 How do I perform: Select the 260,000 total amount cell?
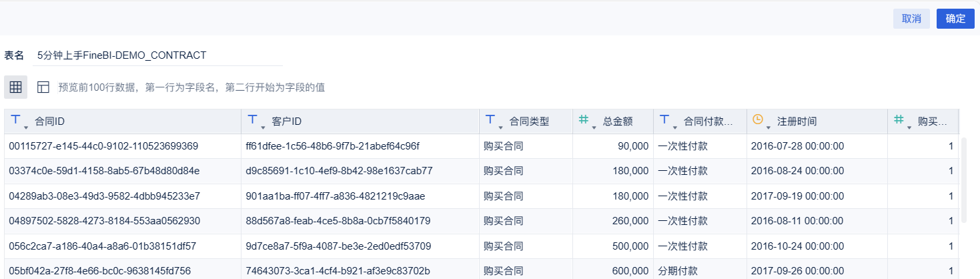click(630, 220)
